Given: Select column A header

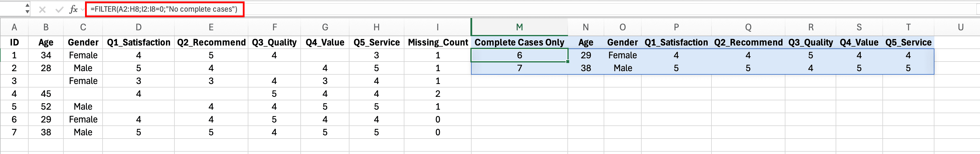Looking at the screenshot, I should click(x=14, y=27).
